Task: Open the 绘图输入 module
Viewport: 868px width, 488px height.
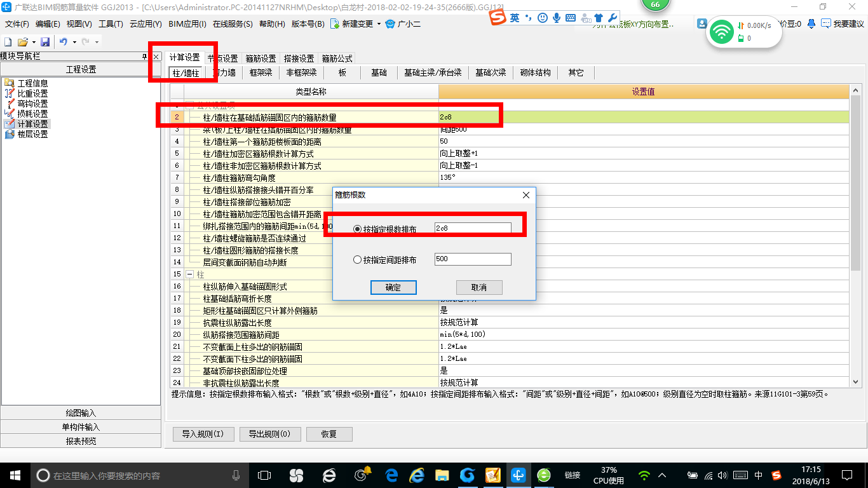Action: (81, 413)
